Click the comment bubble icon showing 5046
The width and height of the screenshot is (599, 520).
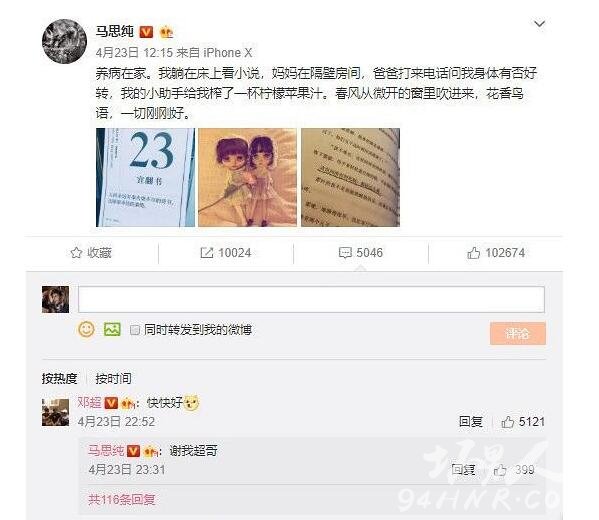pyautogui.click(x=345, y=253)
